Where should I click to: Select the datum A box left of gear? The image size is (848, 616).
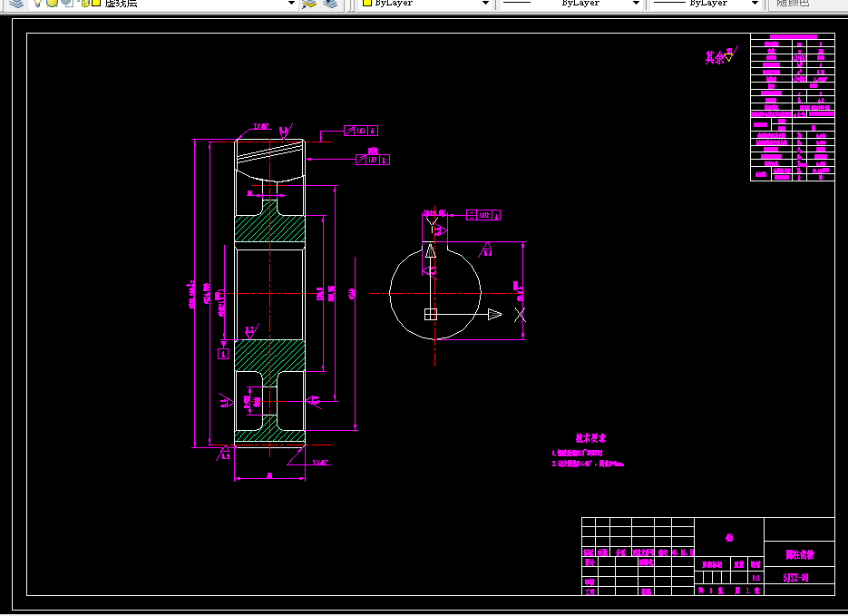[223, 354]
